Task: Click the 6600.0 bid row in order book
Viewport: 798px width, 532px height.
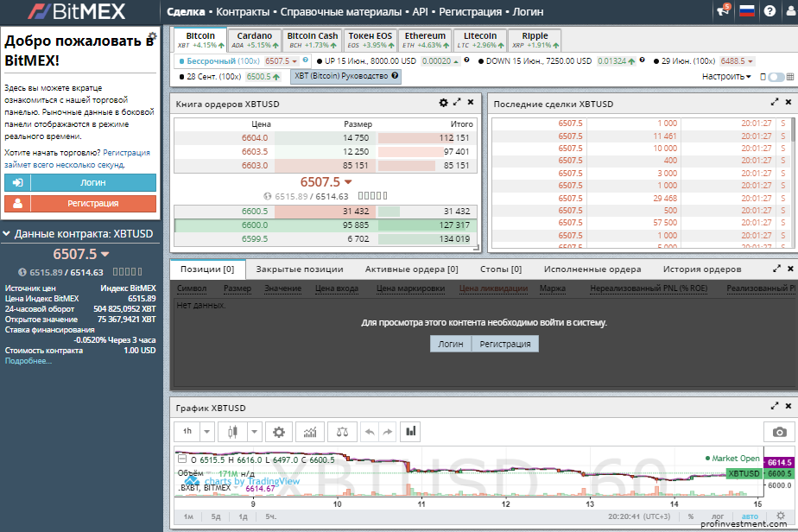Action: tap(326, 225)
